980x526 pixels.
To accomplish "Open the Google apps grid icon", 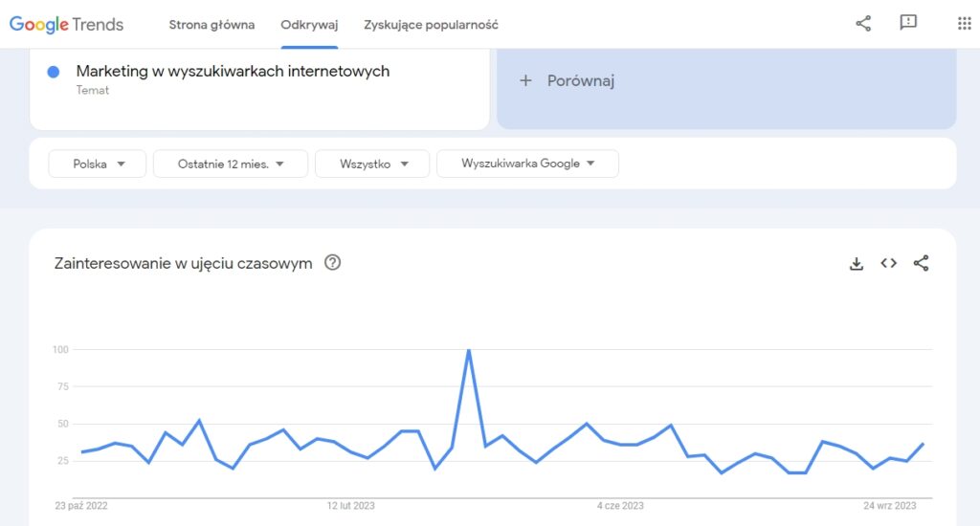I will 964,24.
